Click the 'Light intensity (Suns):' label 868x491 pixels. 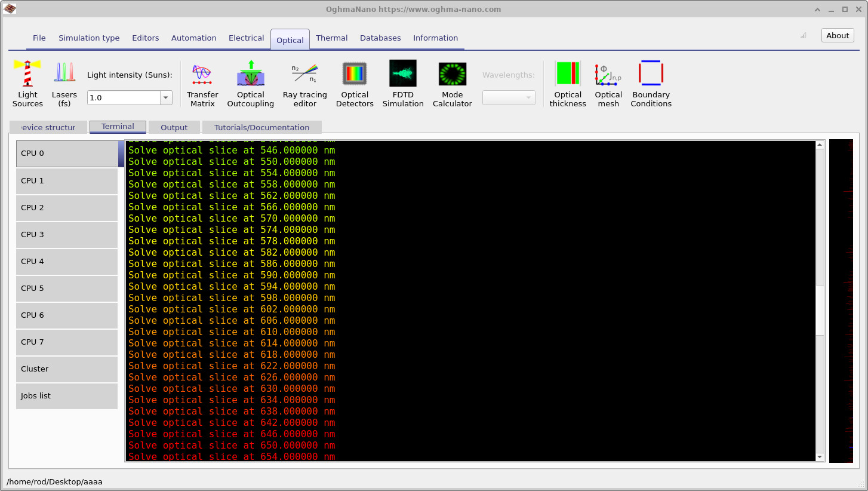click(x=130, y=75)
